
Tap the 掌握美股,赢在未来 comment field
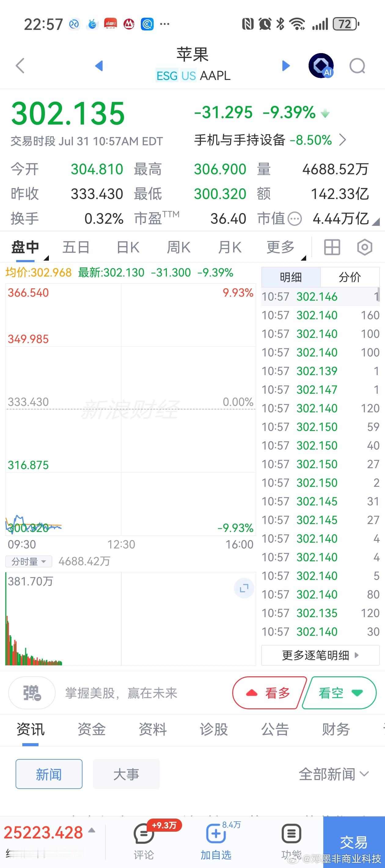(x=121, y=693)
